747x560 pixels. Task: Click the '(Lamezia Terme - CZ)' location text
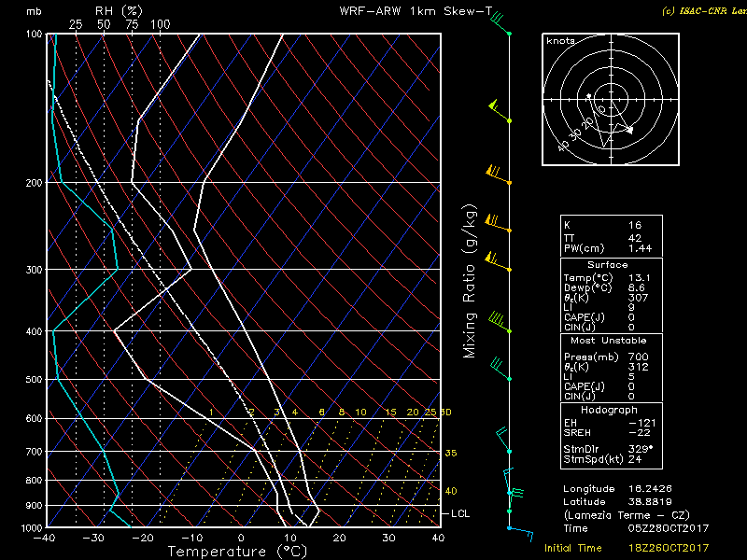627,515
